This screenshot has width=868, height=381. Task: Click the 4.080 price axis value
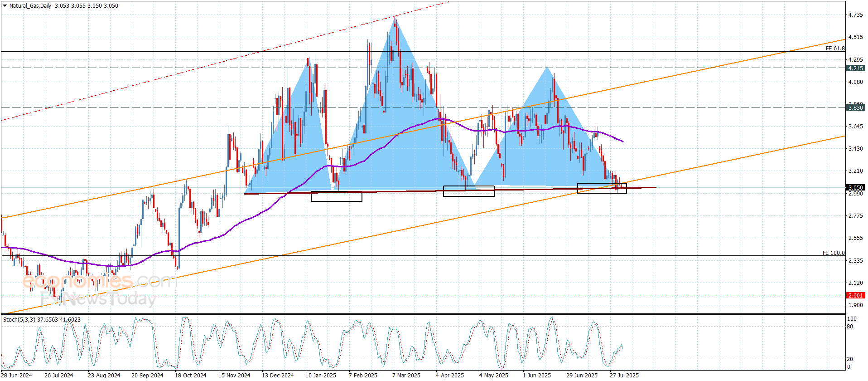[856, 82]
